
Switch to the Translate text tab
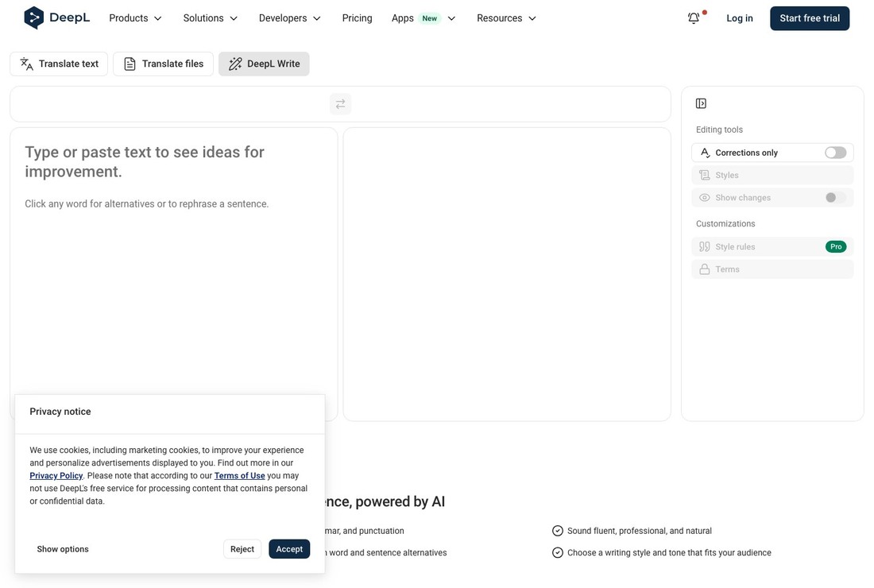click(59, 64)
